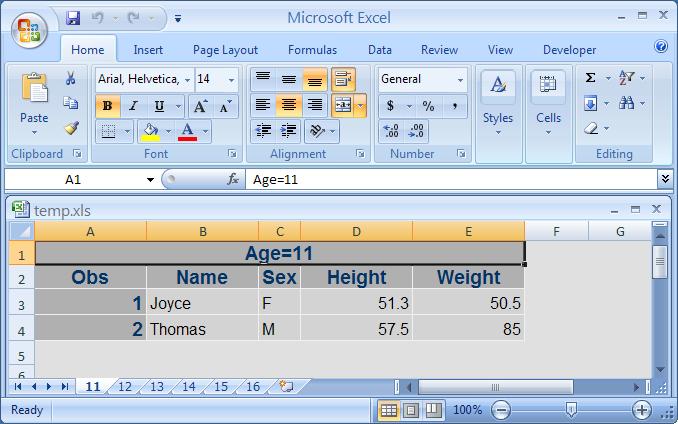678x424 pixels.
Task: Open the font size dropdown
Action: click(231, 80)
